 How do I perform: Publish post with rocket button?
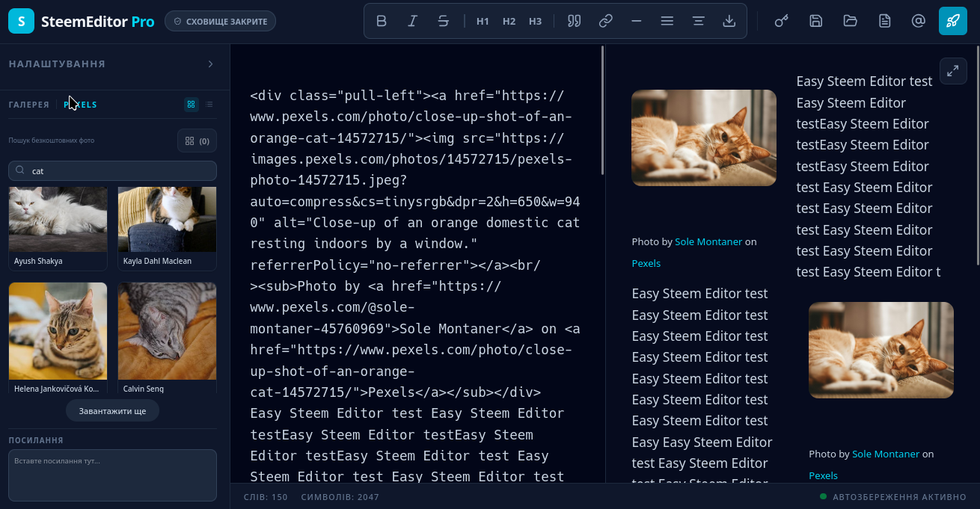(953, 21)
